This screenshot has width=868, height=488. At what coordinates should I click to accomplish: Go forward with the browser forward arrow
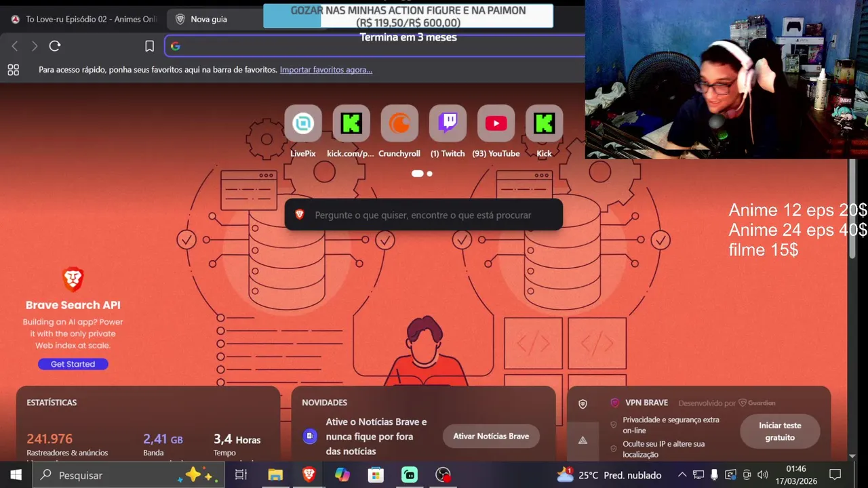click(35, 46)
